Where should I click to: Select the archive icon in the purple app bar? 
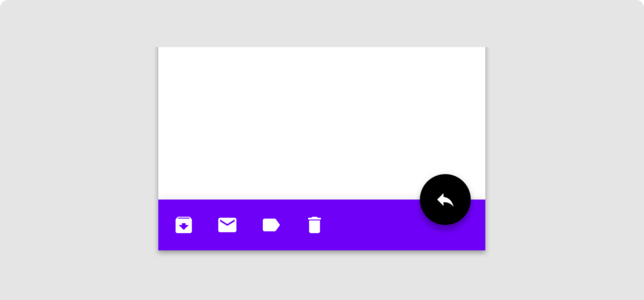[184, 225]
